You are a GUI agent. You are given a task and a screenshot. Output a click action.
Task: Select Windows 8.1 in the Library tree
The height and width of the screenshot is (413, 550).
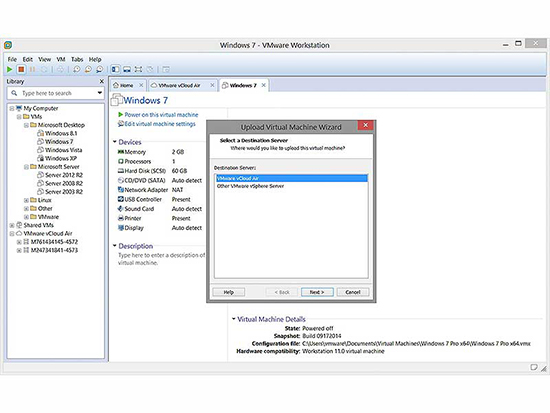61,133
